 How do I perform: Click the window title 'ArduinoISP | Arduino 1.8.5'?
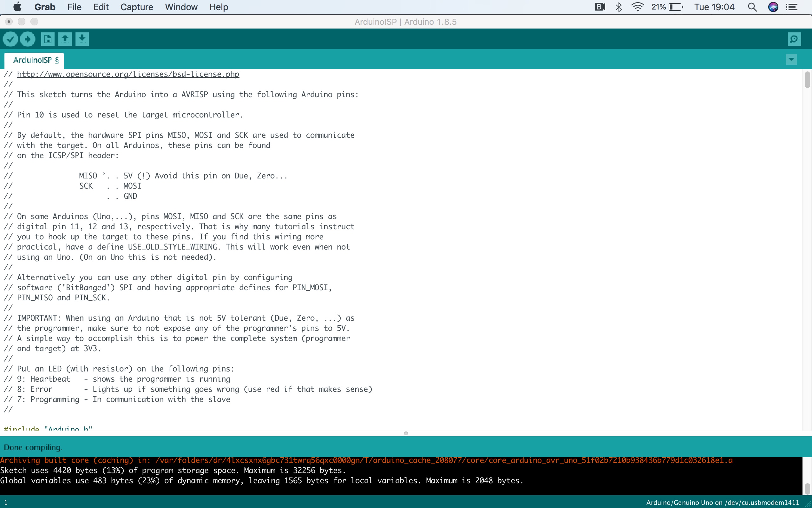(x=405, y=22)
